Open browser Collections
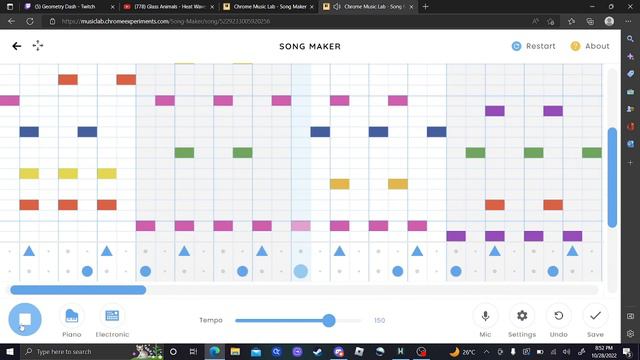The height and width of the screenshot is (360, 640). click(590, 22)
